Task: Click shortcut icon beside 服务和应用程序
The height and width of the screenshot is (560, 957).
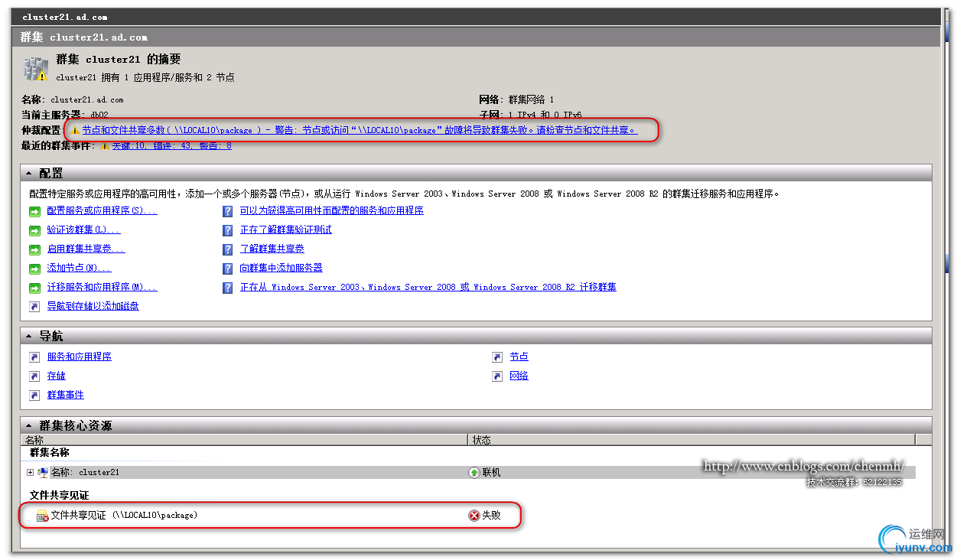Action: [x=34, y=357]
